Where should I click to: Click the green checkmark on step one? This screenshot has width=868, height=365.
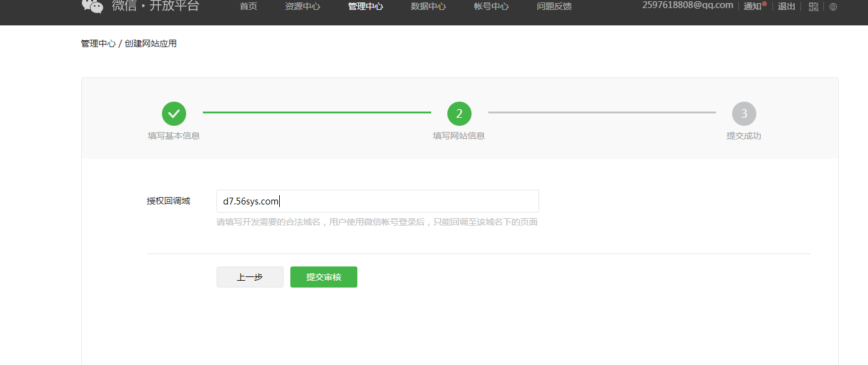(x=174, y=113)
